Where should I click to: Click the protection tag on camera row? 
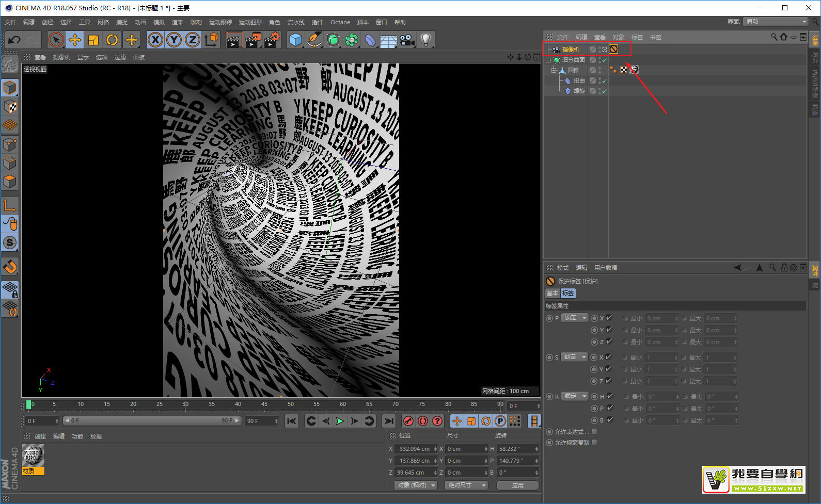point(613,49)
